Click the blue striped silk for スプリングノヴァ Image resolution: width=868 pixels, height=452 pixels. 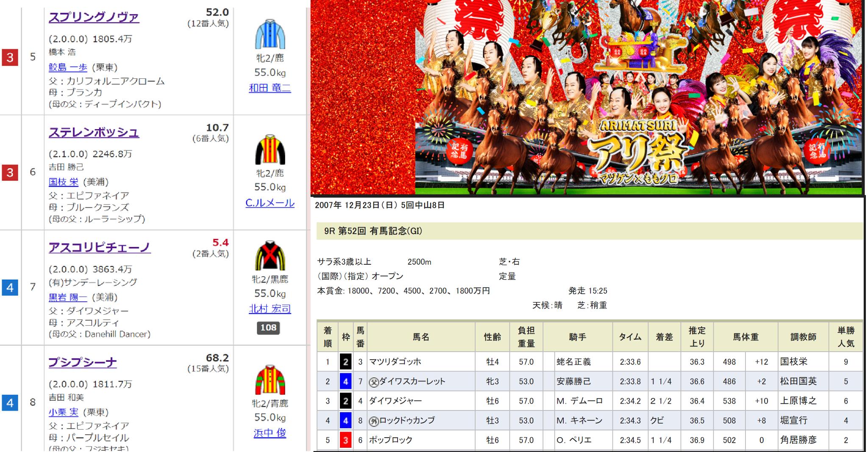(x=270, y=34)
